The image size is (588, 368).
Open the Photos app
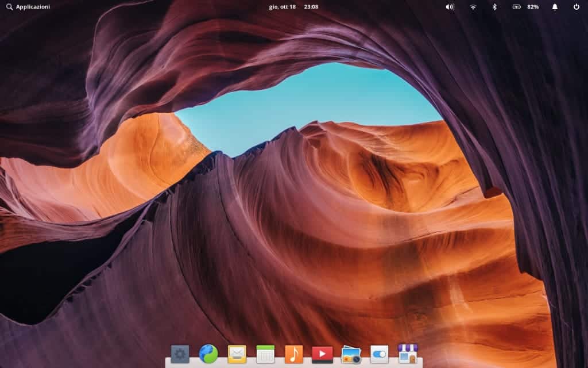click(x=351, y=354)
